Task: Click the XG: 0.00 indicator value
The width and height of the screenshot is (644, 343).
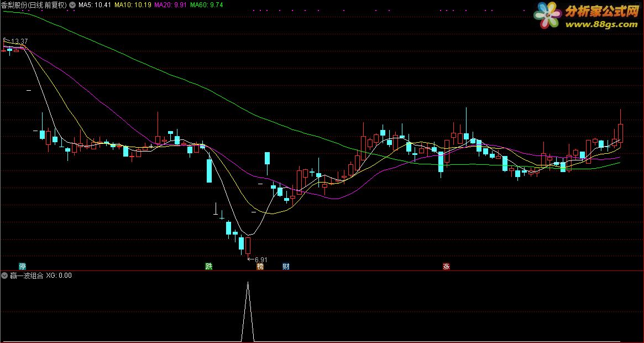Action: (59, 276)
